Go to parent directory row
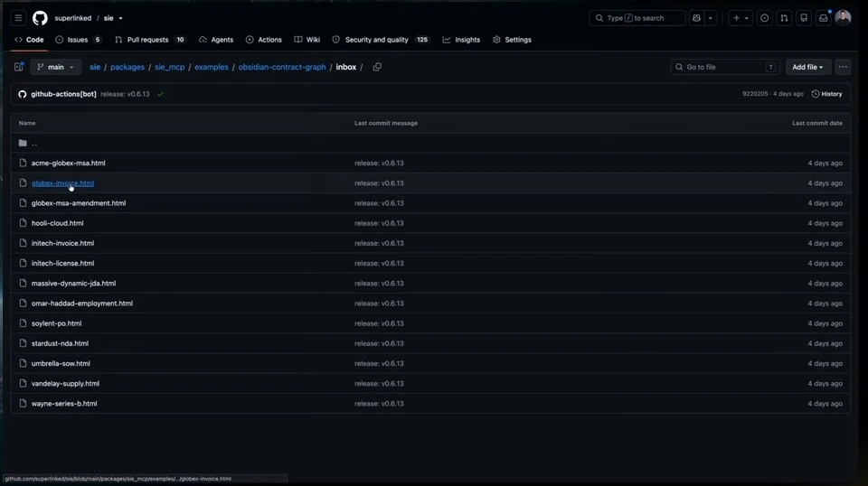This screenshot has height=486, width=868. [x=430, y=144]
